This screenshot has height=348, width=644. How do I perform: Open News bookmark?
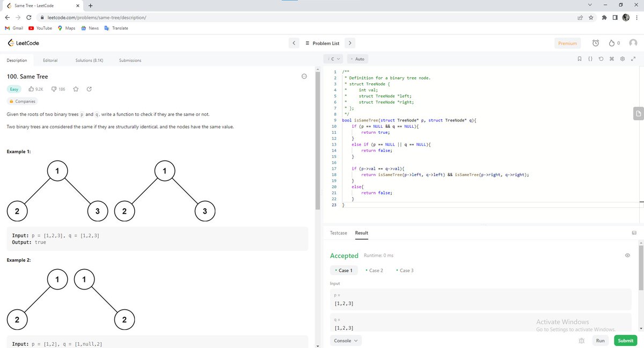pyautogui.click(x=90, y=28)
